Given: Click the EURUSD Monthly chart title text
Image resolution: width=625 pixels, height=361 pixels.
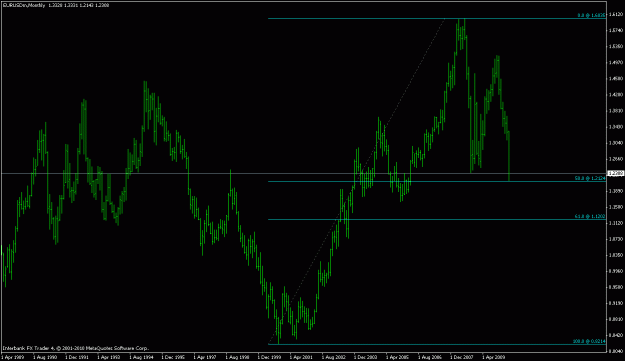Looking at the screenshot, I should (x=56, y=5).
